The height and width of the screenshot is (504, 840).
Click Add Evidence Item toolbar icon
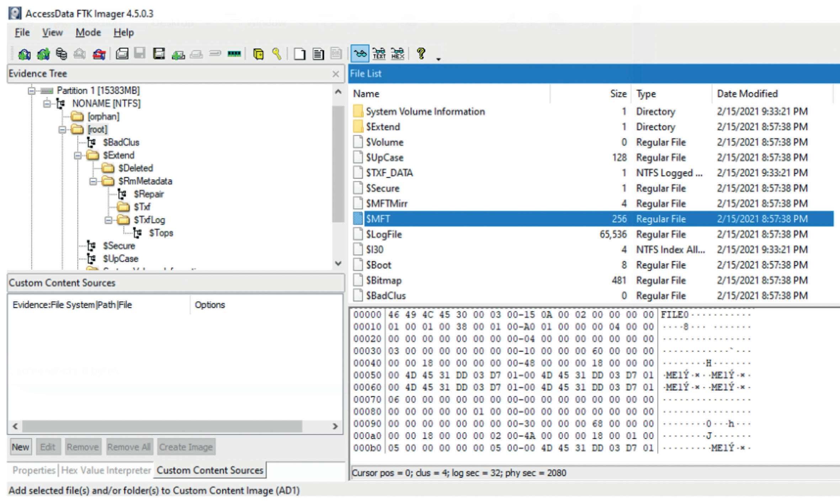point(24,54)
